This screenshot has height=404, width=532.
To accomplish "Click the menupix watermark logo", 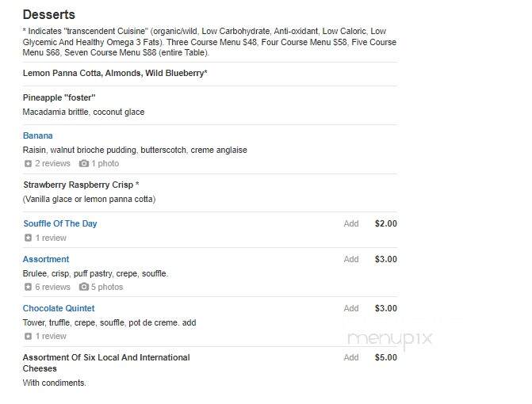I will coord(390,338).
